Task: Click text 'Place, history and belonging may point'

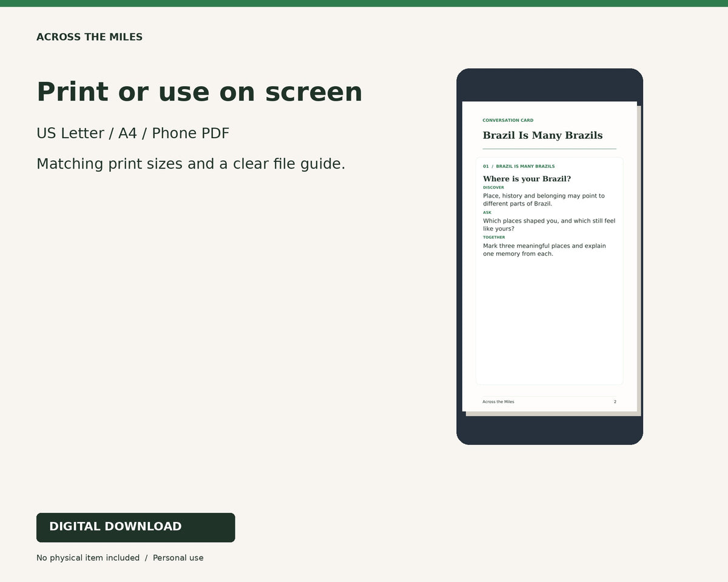Action: (x=544, y=196)
